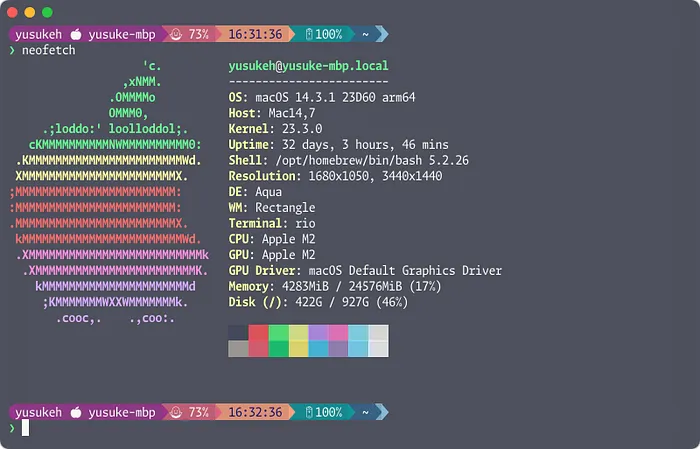Pick the bright green swatch in the upper palette row
This screenshot has height=449, width=700.
279,333
